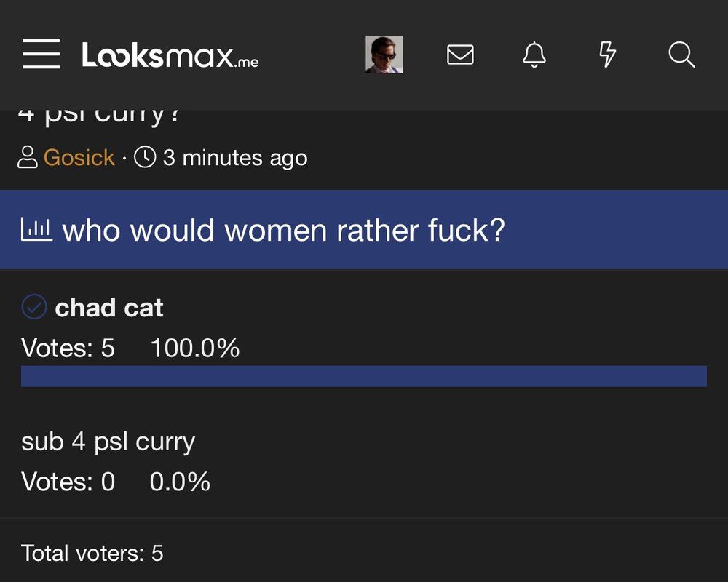Click the poll chart icon

(x=36, y=229)
